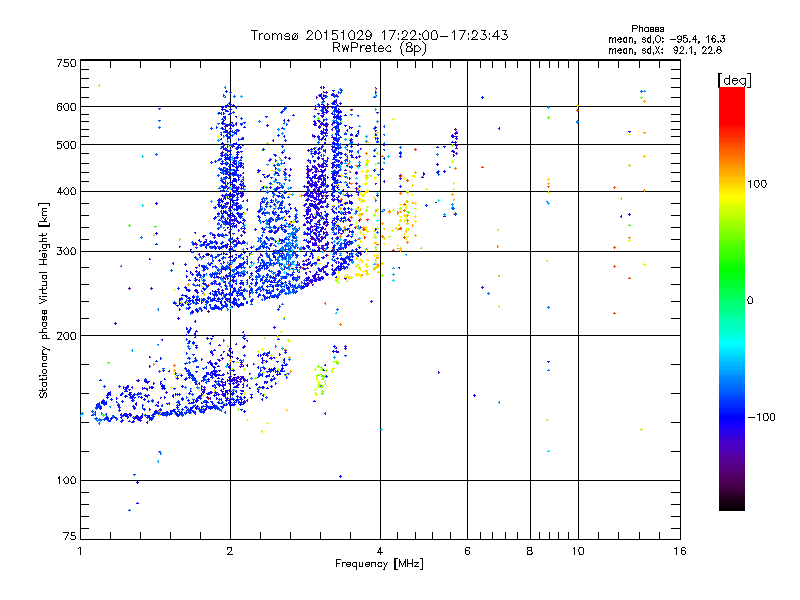Click colorbar tick label '100'

click(x=757, y=184)
